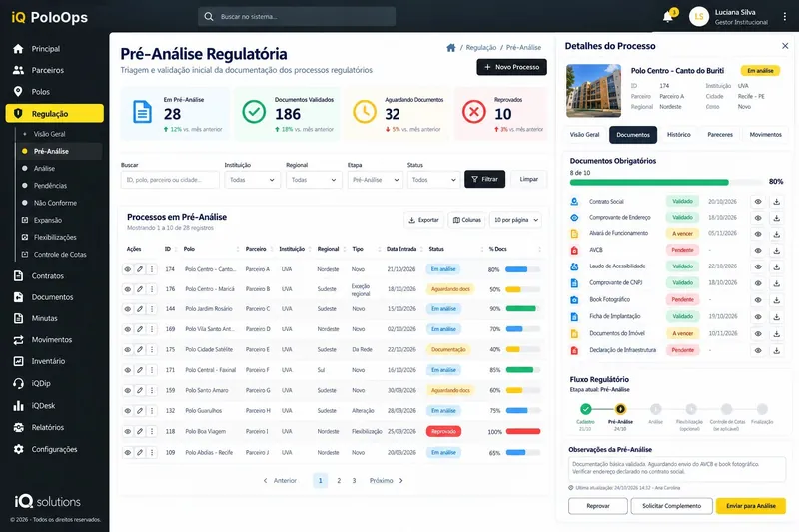Go to Próximo page arrow
Image resolution: width=799 pixels, height=532 pixels.
pyautogui.click(x=401, y=480)
